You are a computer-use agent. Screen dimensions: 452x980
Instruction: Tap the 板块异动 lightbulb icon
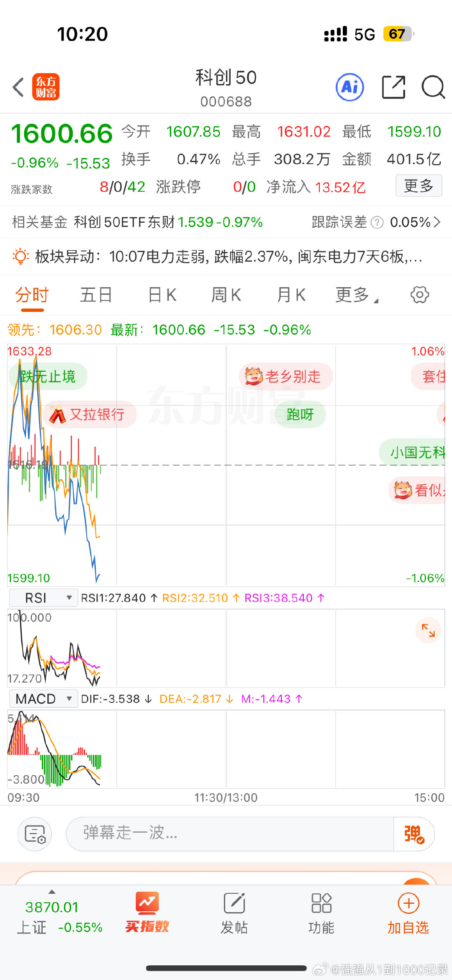21,256
